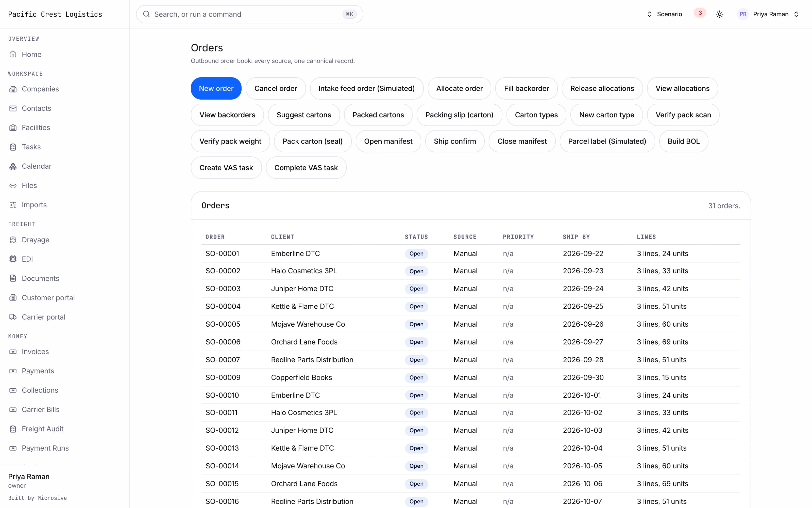Image resolution: width=812 pixels, height=508 pixels.
Task: Click the Tasks clipboard icon
Action: coord(13,147)
